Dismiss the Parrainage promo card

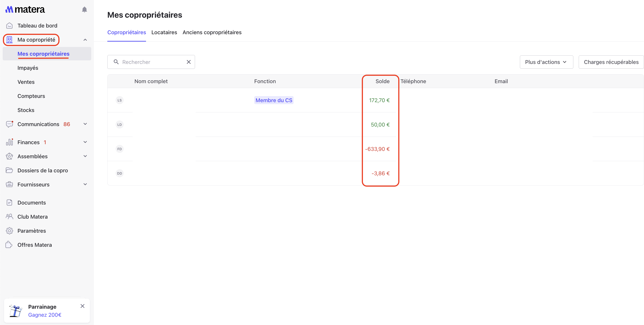coord(83,306)
